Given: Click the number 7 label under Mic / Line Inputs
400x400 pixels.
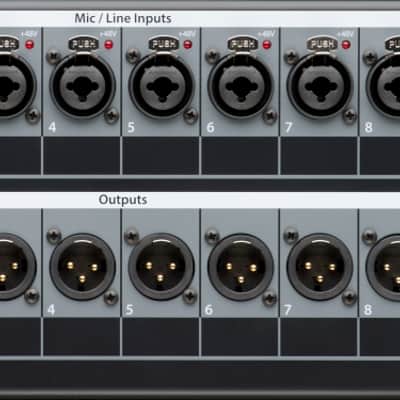Looking at the screenshot, I should pos(289,127).
